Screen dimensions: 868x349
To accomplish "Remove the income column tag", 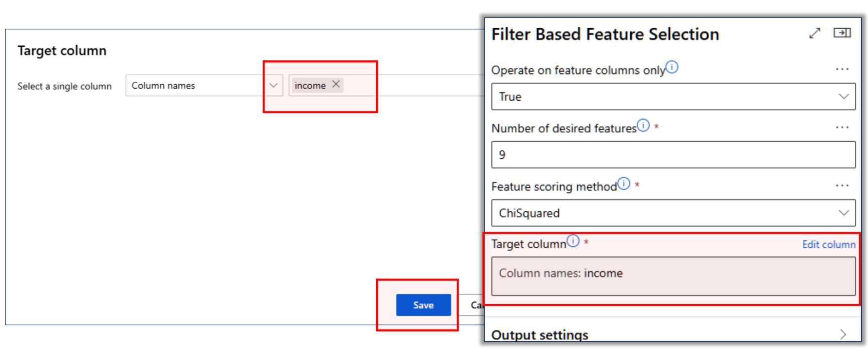I will click(336, 84).
